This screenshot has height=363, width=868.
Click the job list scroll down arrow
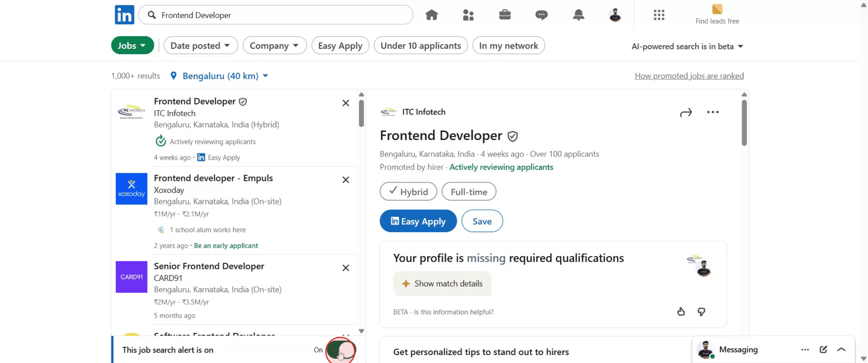pos(361,331)
